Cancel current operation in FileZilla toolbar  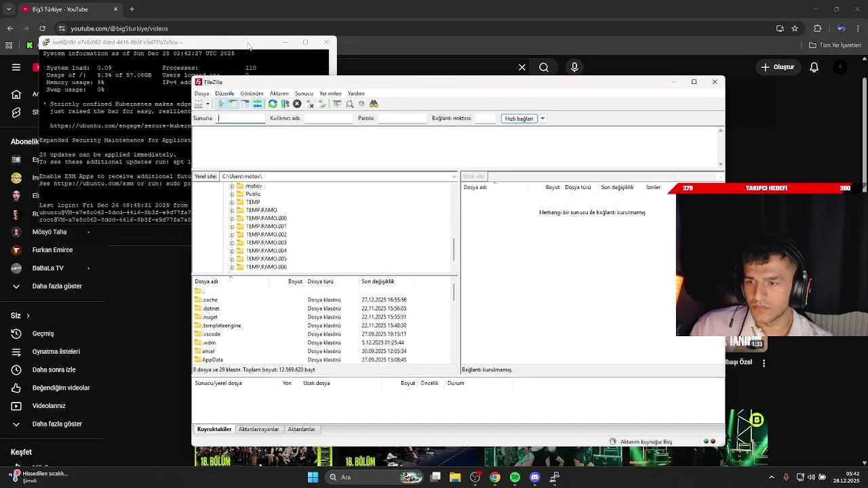297,104
